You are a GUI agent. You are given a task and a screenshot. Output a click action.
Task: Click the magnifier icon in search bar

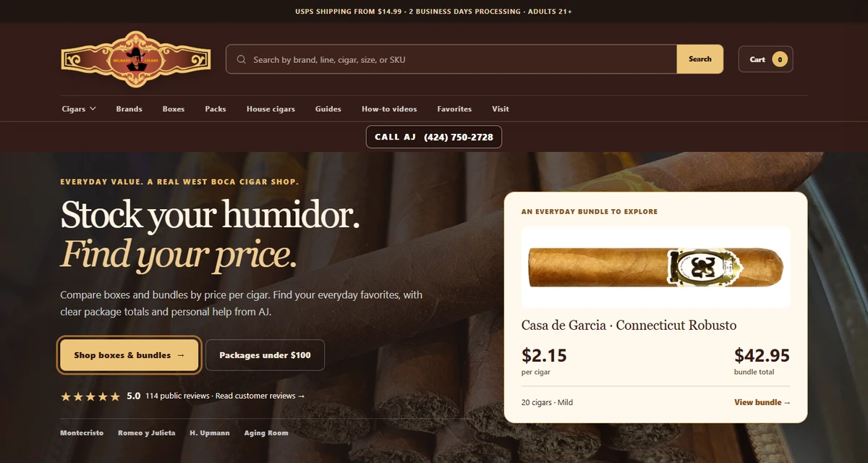pos(242,59)
